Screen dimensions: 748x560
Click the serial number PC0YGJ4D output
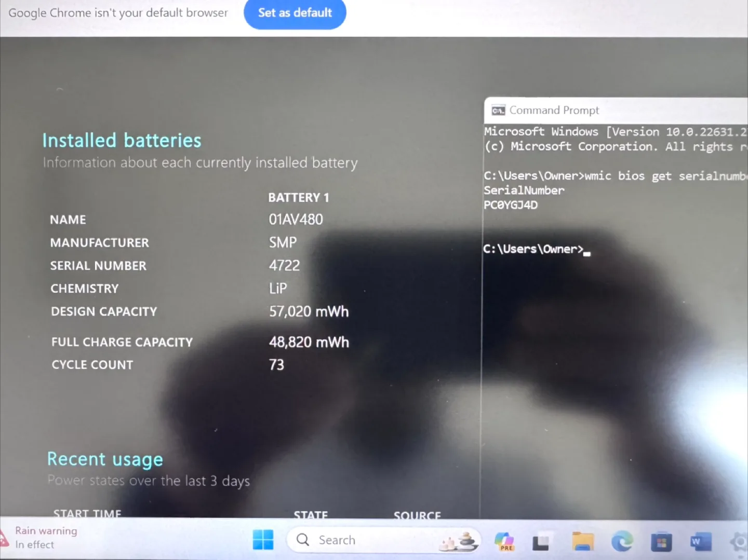511,205
